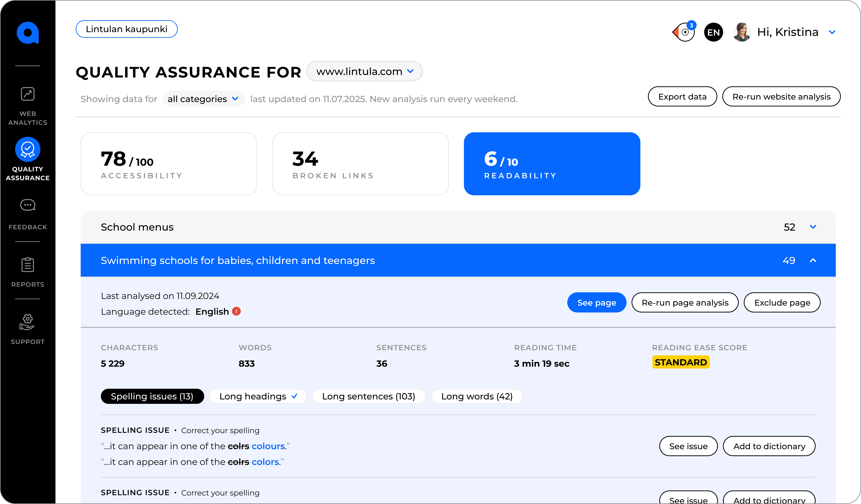Screen dimensions: 861x504
Task: Click the reading time '3 min 19 sec'
Action: tap(542, 364)
